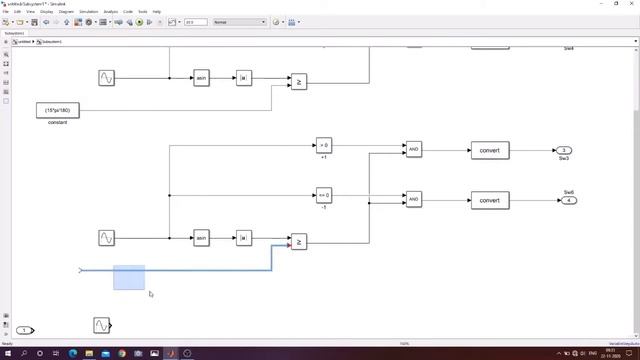Viewport: 640px width, 360px height.
Task: Expand the New Model dropdown arrow
Action: point(12,22)
